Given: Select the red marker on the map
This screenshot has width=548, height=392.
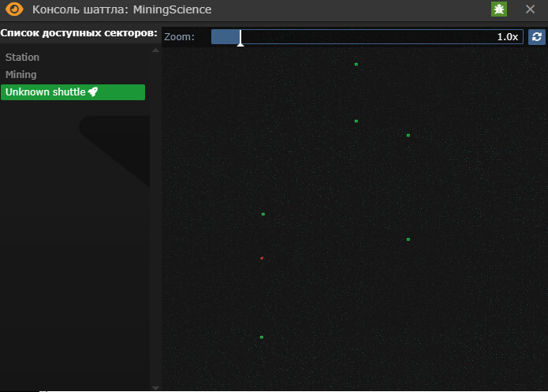Looking at the screenshot, I should tap(262, 258).
